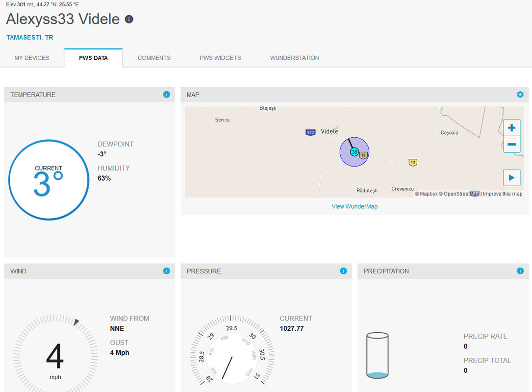This screenshot has height=392, width=532.
Task: Open the Precipitation panel info icon
Action: point(520,271)
